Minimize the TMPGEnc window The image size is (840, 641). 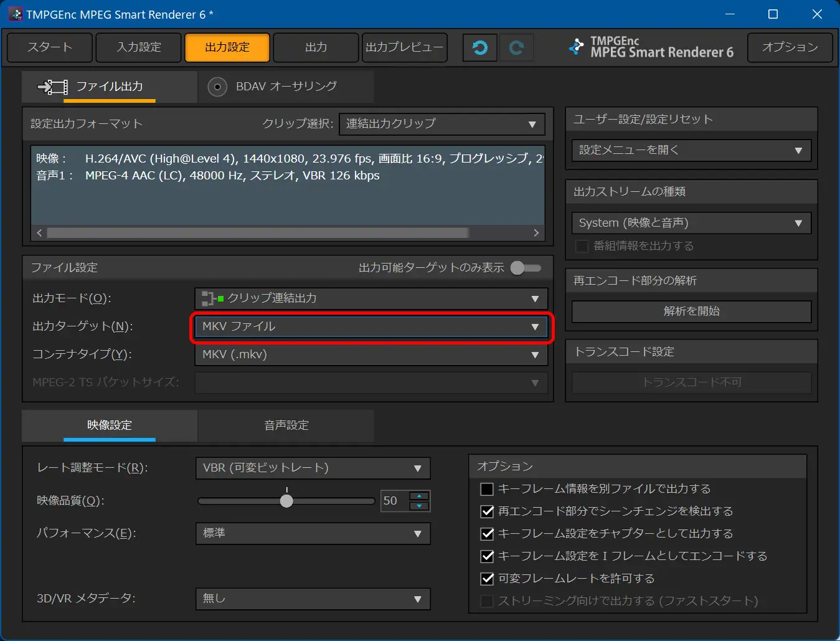[730, 14]
